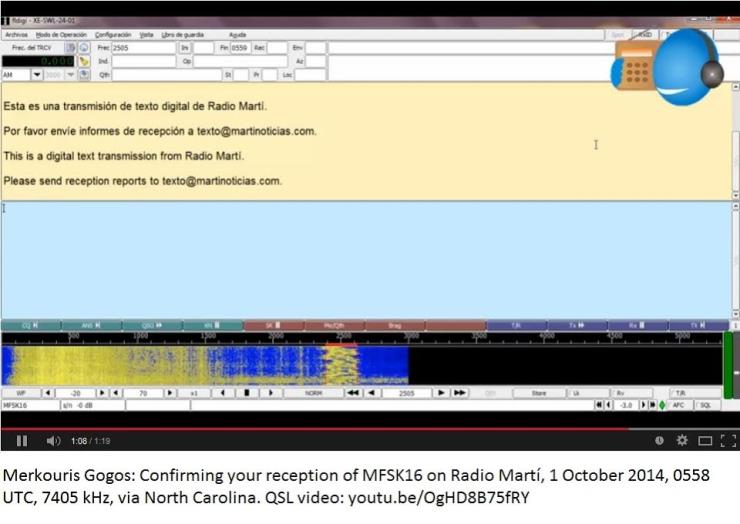This screenshot has height=524, width=740.
Task: Click the Qth input field
Action: pyautogui.click(x=167, y=75)
